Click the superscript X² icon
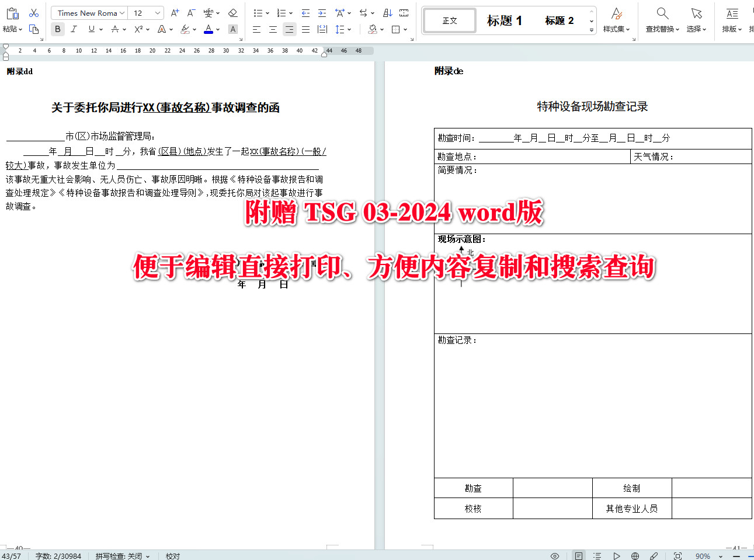 [138, 29]
